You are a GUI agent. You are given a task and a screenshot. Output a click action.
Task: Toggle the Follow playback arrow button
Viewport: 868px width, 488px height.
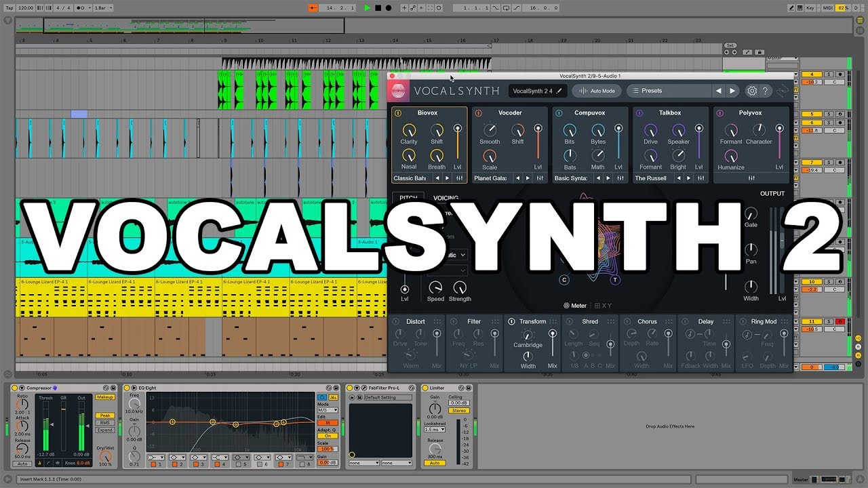[313, 7]
